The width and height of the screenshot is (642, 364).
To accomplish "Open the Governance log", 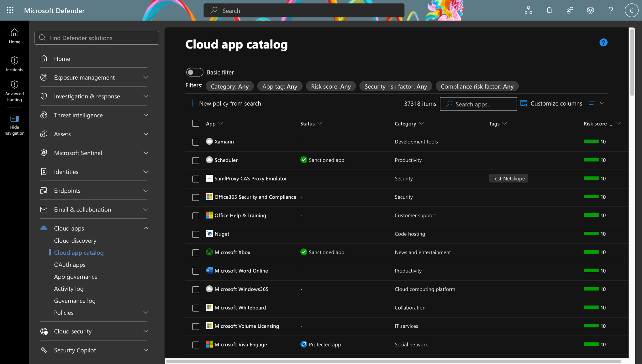I will pos(75,300).
